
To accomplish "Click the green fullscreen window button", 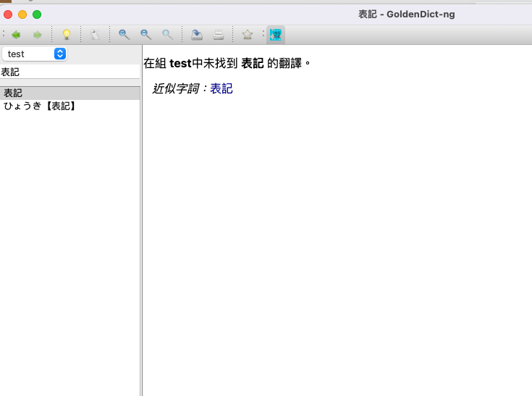I will click(37, 14).
